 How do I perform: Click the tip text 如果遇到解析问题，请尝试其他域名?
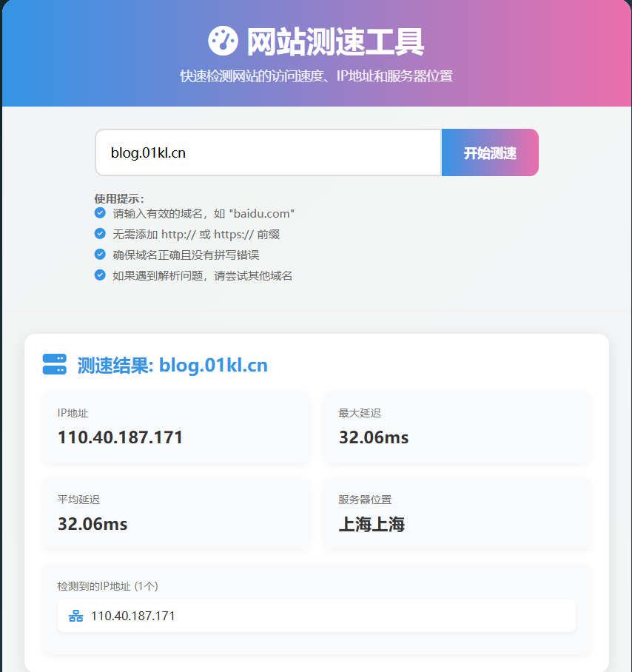point(203,275)
